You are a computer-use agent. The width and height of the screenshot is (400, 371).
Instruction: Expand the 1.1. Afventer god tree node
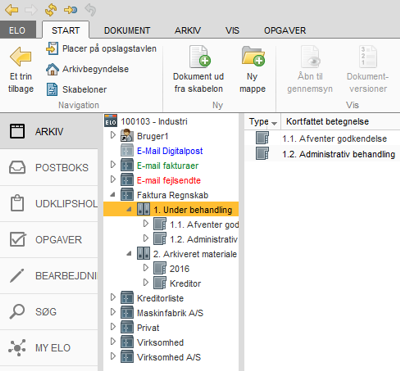(x=146, y=224)
